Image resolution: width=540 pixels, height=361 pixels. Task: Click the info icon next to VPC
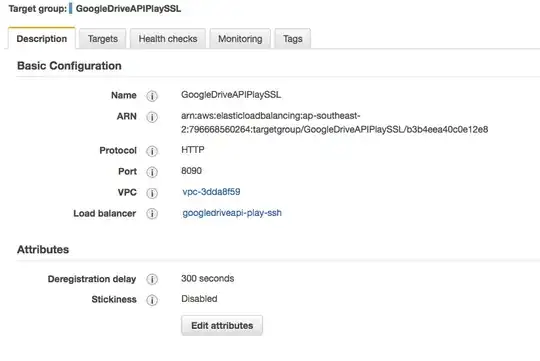click(152, 193)
